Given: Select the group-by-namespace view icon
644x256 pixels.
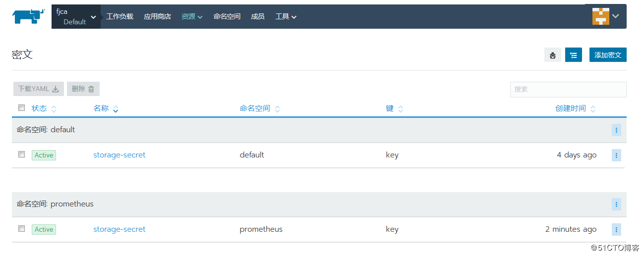Looking at the screenshot, I should [x=573, y=55].
